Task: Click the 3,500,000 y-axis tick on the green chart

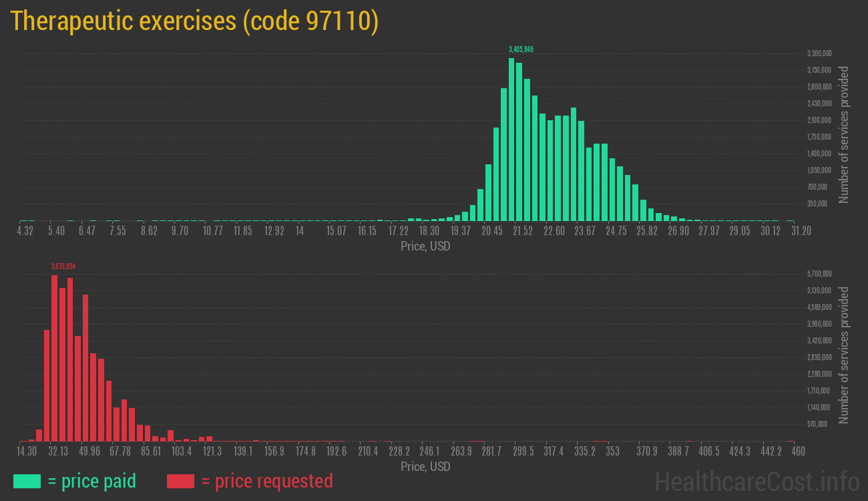Action: pos(819,53)
